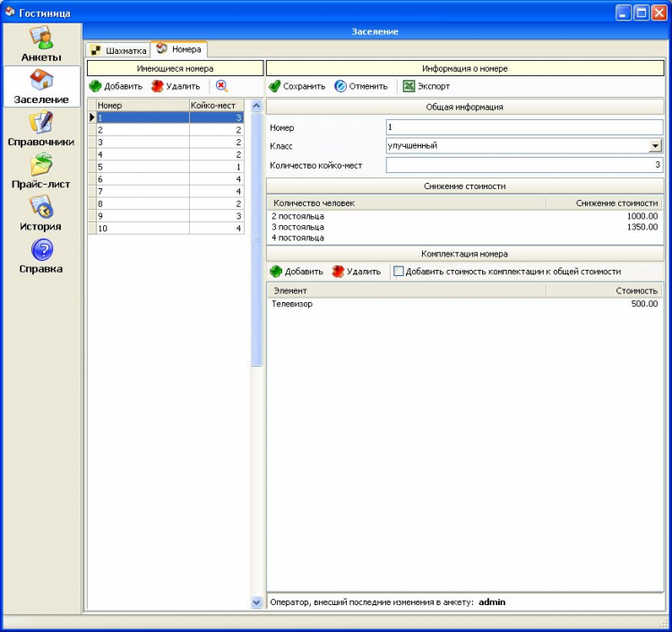The width and height of the screenshot is (672, 632).
Task: Select room number 6 row
Action: click(x=166, y=179)
